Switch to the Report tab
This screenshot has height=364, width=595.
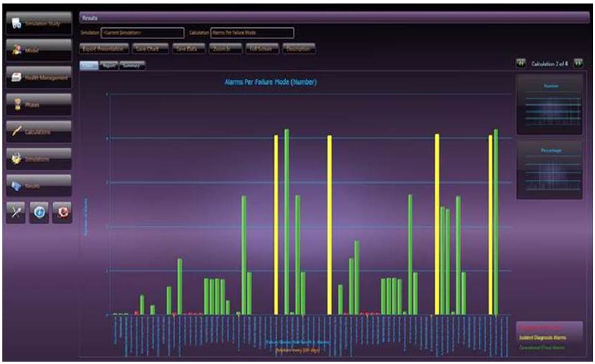109,65
